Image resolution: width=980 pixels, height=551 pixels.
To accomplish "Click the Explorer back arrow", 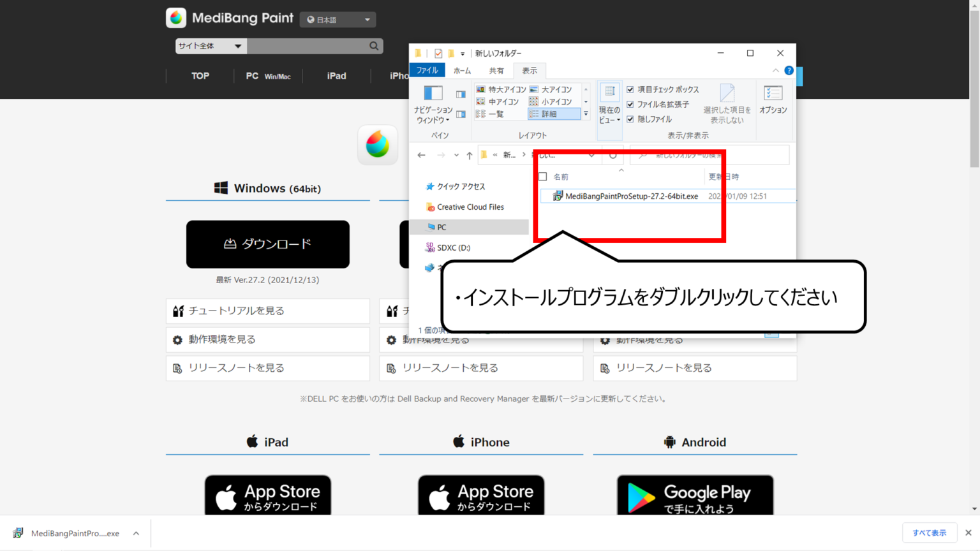I will tap(421, 155).
